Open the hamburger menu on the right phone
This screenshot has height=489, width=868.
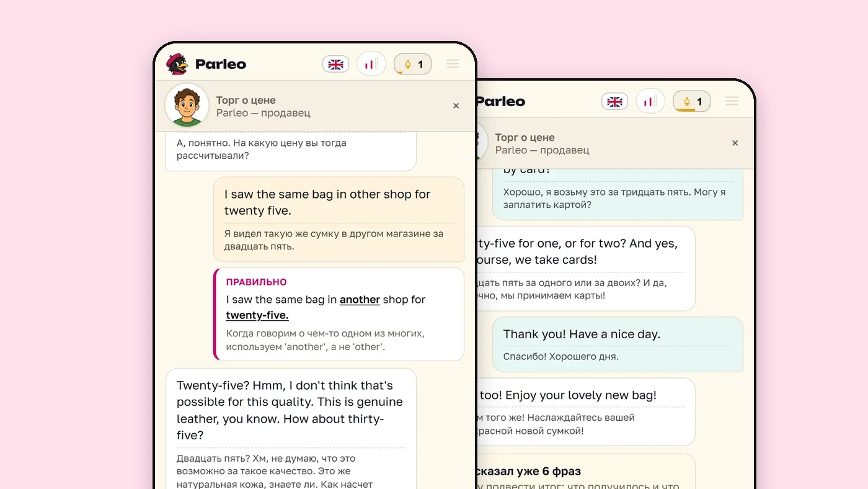[732, 101]
